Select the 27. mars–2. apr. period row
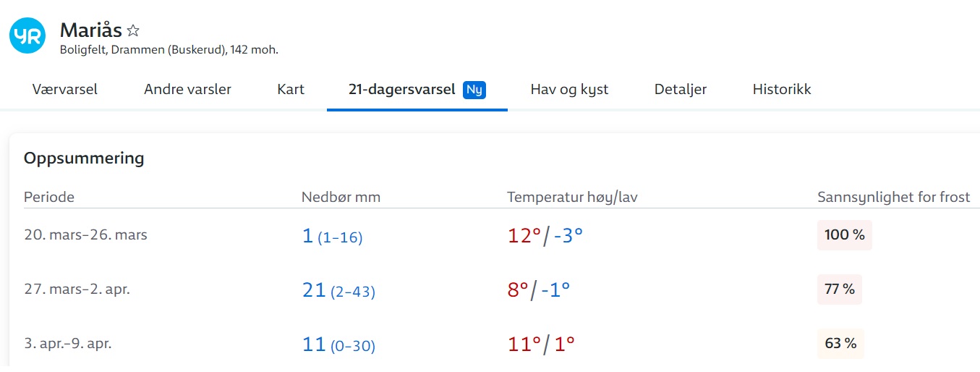Viewport: 980px width, 372px height. point(495,289)
